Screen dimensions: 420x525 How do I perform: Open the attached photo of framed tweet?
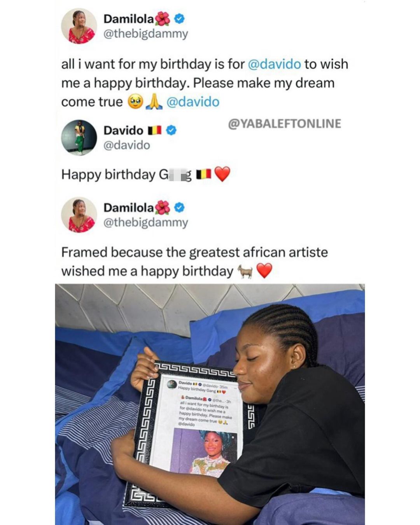210,404
